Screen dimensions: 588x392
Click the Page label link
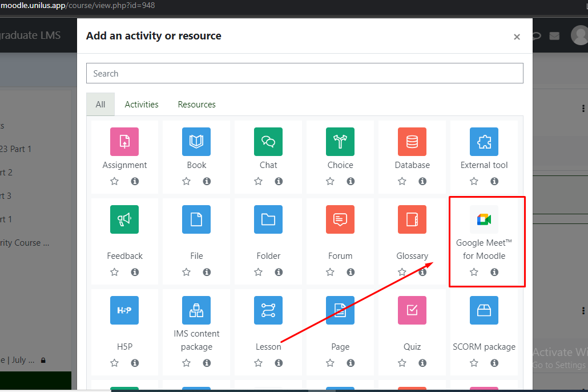pos(340,347)
